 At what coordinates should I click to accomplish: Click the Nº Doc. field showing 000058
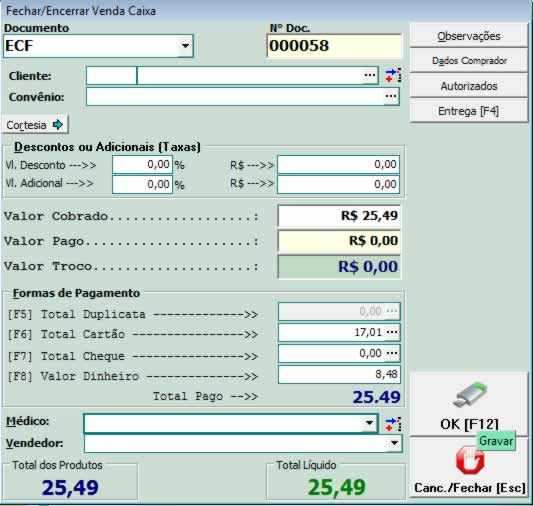point(334,46)
